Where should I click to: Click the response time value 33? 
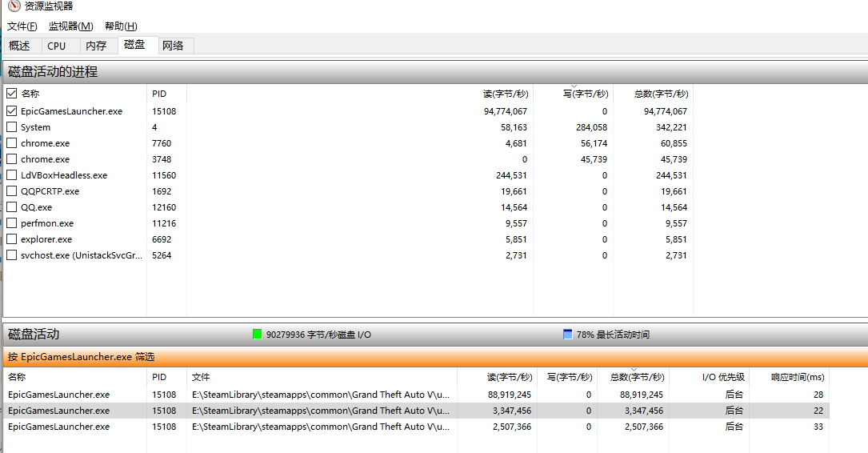818,427
